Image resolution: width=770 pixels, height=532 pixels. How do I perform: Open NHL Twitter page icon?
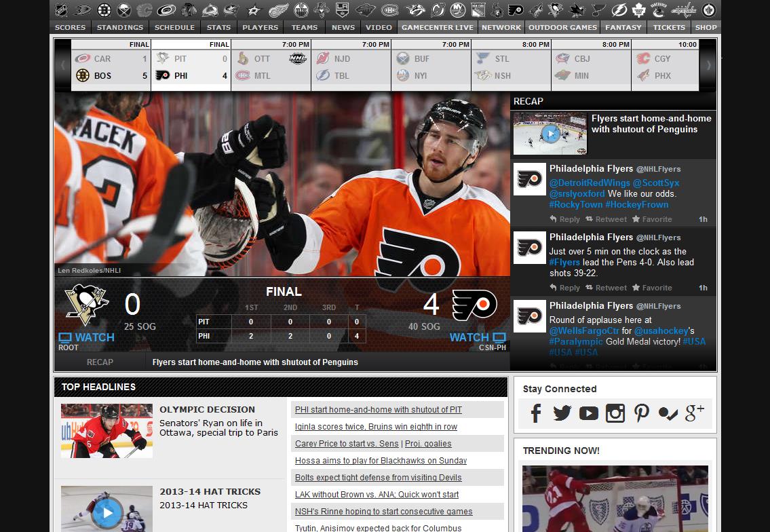click(x=562, y=413)
